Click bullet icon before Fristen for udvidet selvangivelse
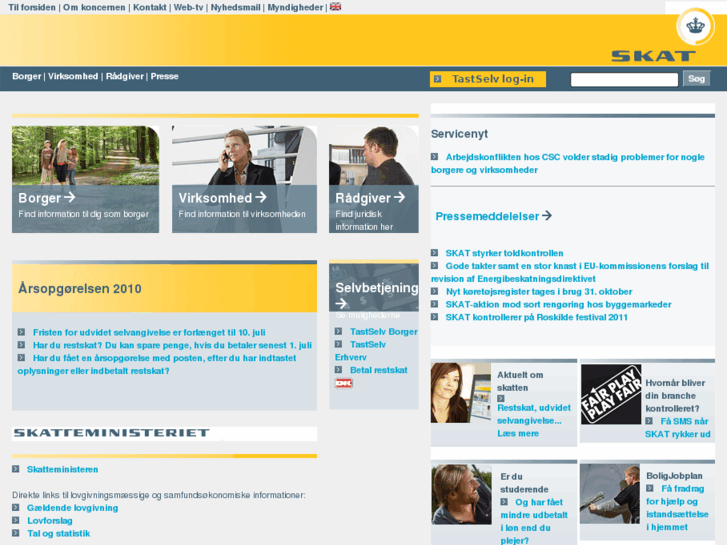The width and height of the screenshot is (727, 545). (21, 332)
